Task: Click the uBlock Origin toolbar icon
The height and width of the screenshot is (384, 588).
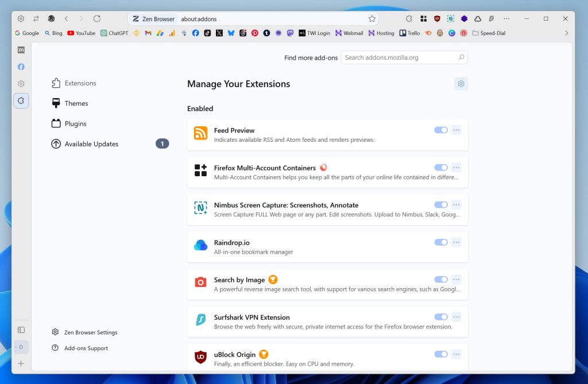Action: [x=437, y=18]
